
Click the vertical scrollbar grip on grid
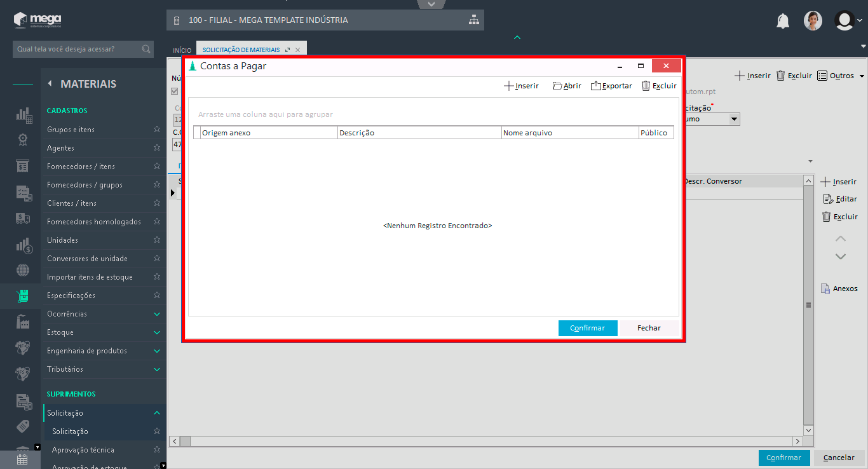coord(808,305)
